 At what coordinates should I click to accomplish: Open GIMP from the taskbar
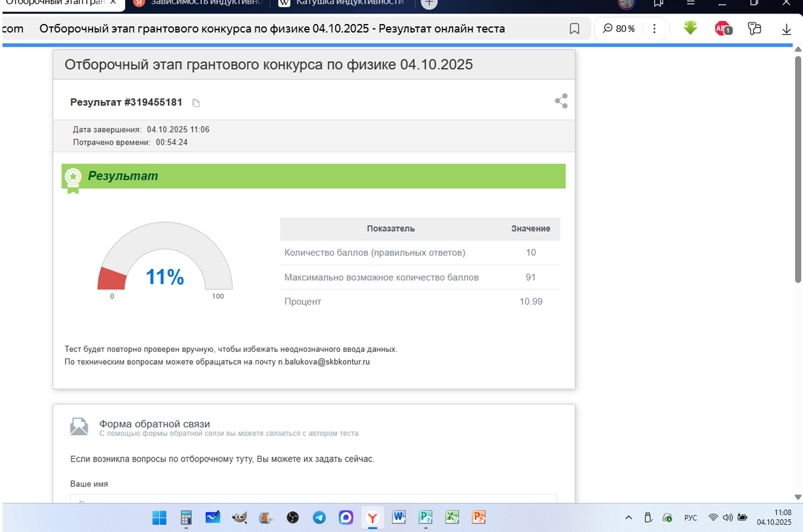pos(239,517)
